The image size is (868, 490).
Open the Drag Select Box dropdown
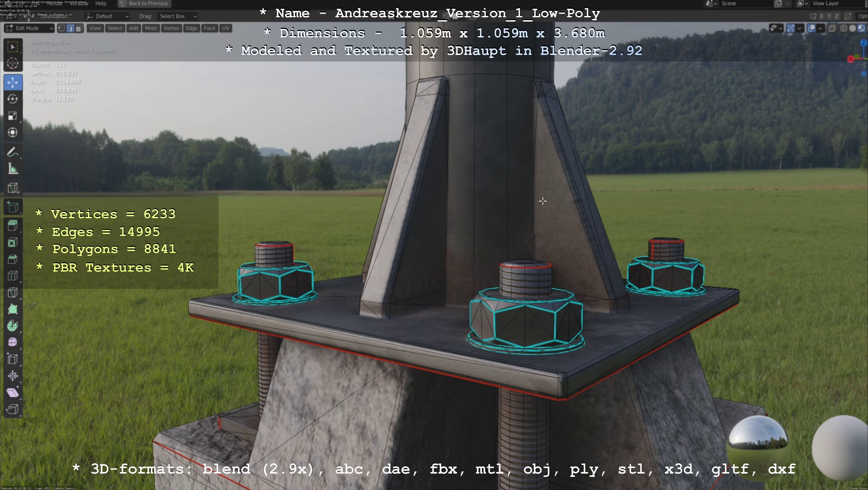178,16
